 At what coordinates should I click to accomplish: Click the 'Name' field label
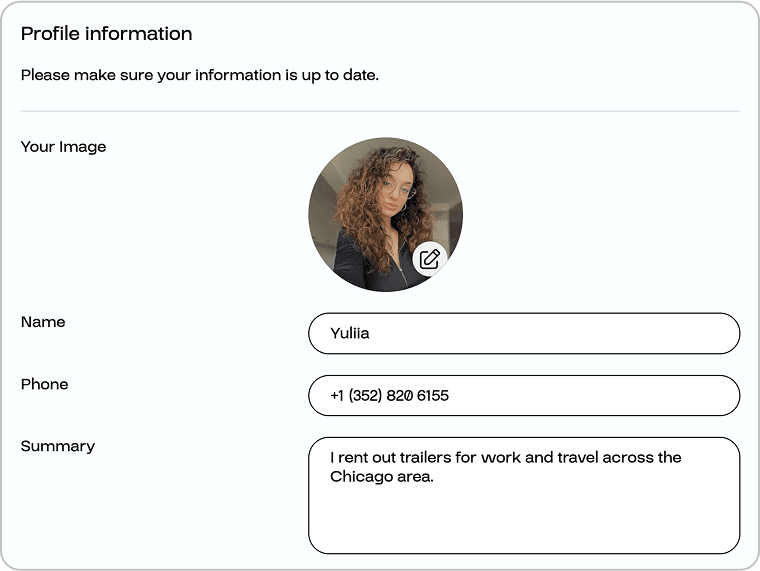[43, 322]
